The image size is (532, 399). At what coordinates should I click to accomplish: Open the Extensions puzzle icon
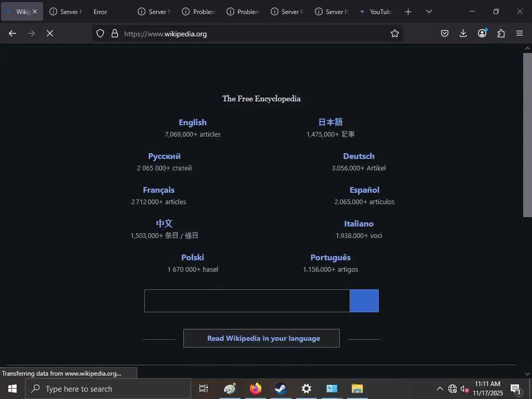pyautogui.click(x=501, y=33)
